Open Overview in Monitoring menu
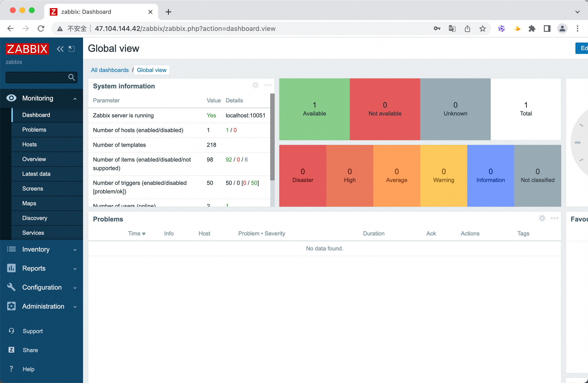The height and width of the screenshot is (383, 588). (47, 159)
